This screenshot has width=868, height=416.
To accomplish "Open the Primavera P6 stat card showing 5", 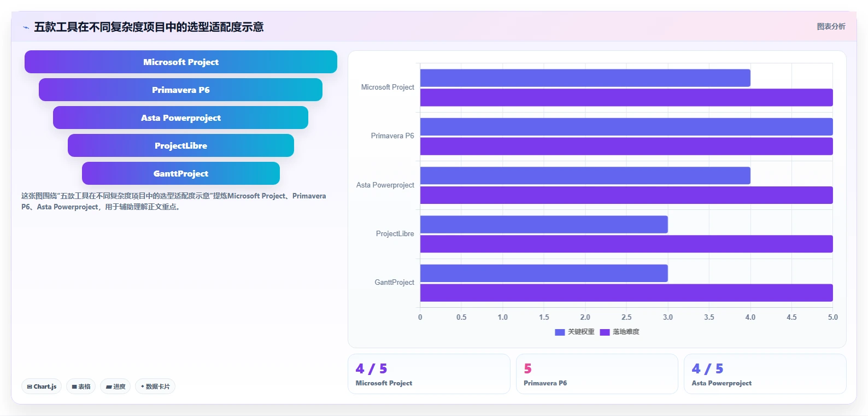I will (x=597, y=374).
